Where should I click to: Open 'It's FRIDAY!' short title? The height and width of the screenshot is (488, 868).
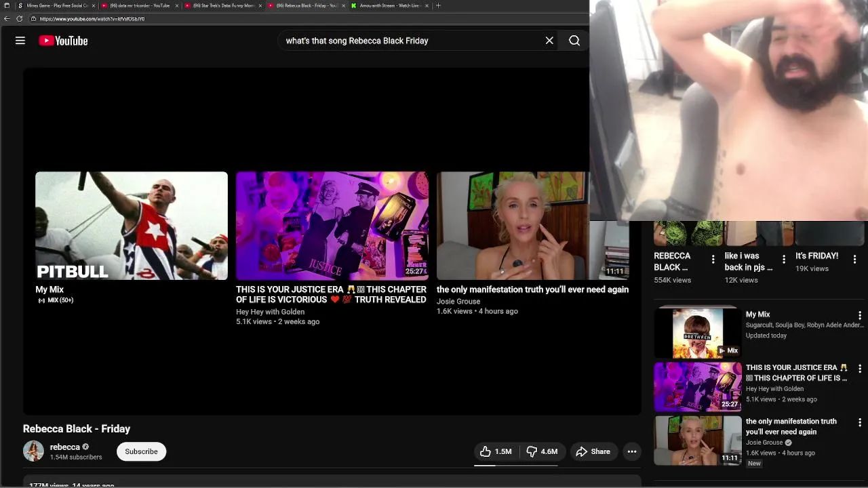tap(816, 256)
